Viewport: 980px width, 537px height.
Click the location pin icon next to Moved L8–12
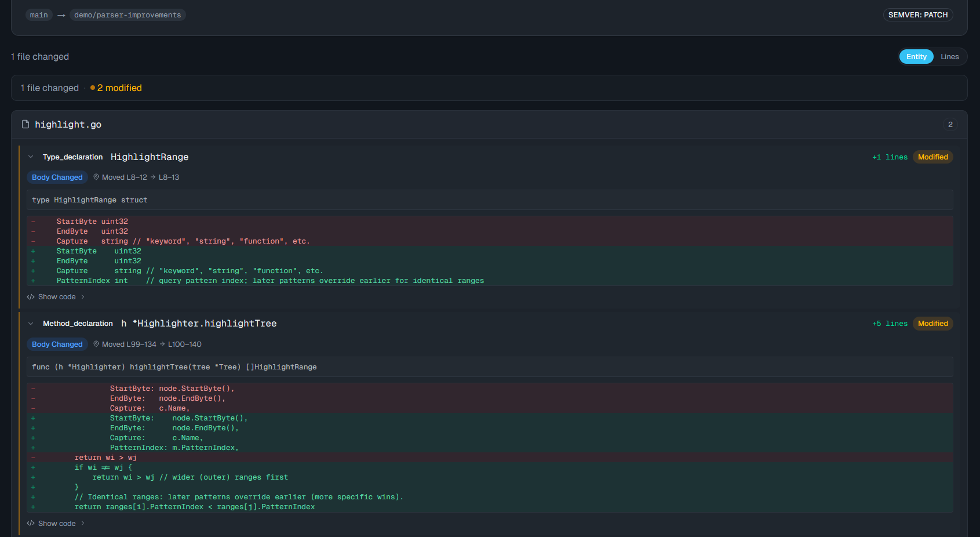tap(96, 177)
